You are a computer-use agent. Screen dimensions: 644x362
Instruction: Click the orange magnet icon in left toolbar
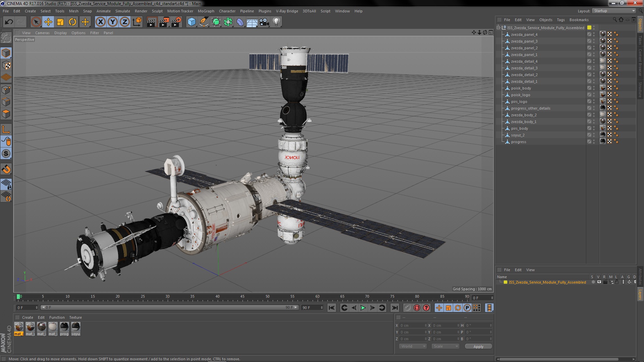(6, 169)
